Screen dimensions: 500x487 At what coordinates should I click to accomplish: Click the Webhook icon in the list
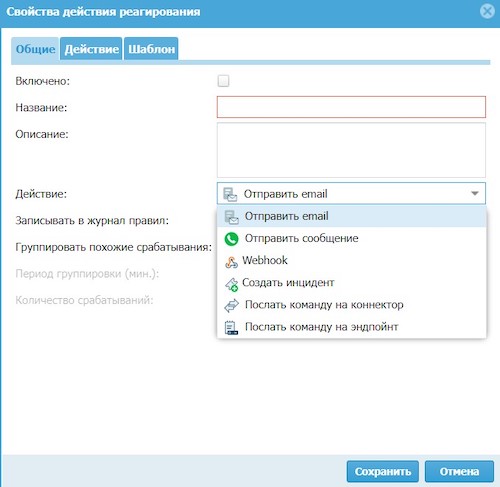pos(231,262)
